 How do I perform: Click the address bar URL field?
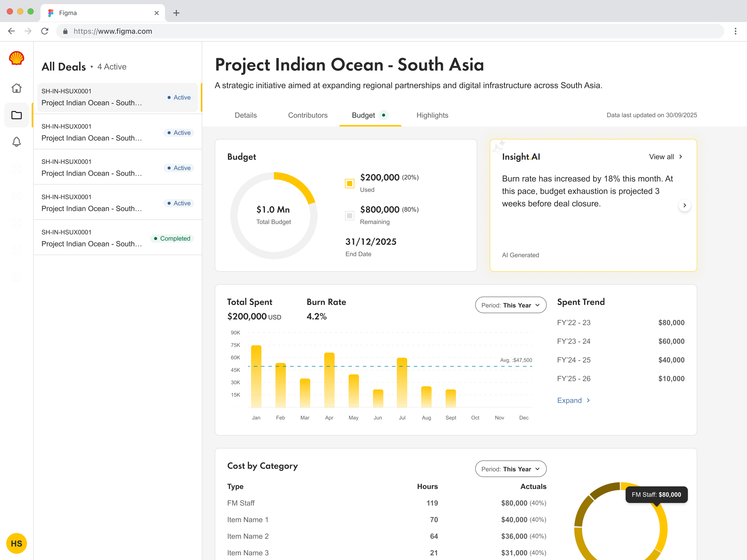coord(390,31)
